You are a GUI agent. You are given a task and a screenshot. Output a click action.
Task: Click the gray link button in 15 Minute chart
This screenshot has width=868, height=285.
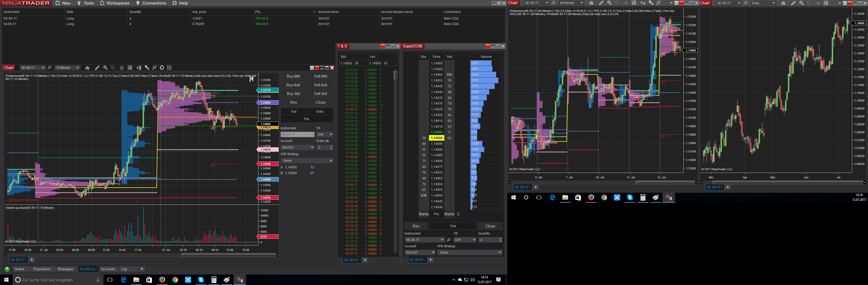[312, 68]
